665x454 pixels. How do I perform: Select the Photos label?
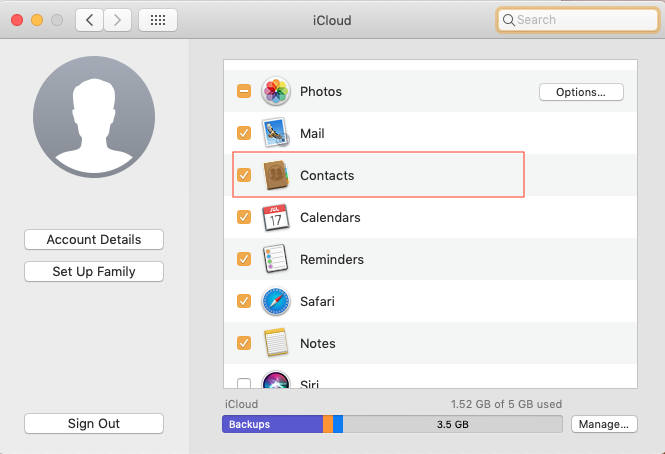point(321,92)
